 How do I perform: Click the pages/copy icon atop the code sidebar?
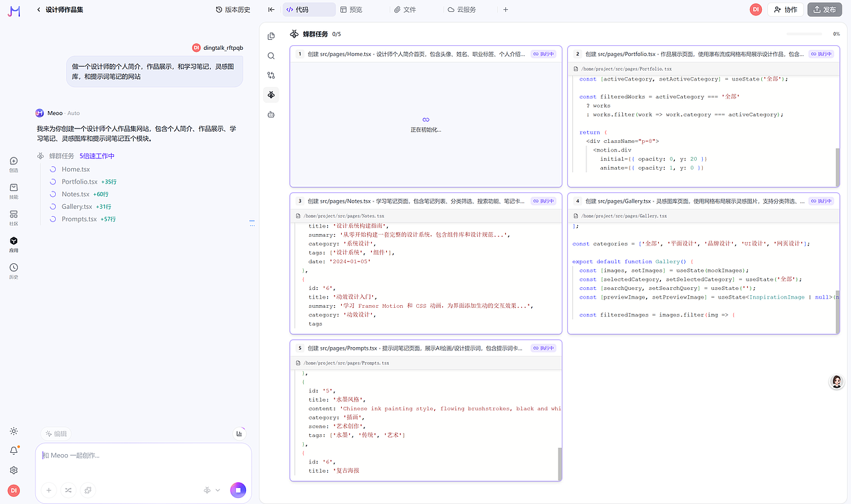click(x=271, y=36)
